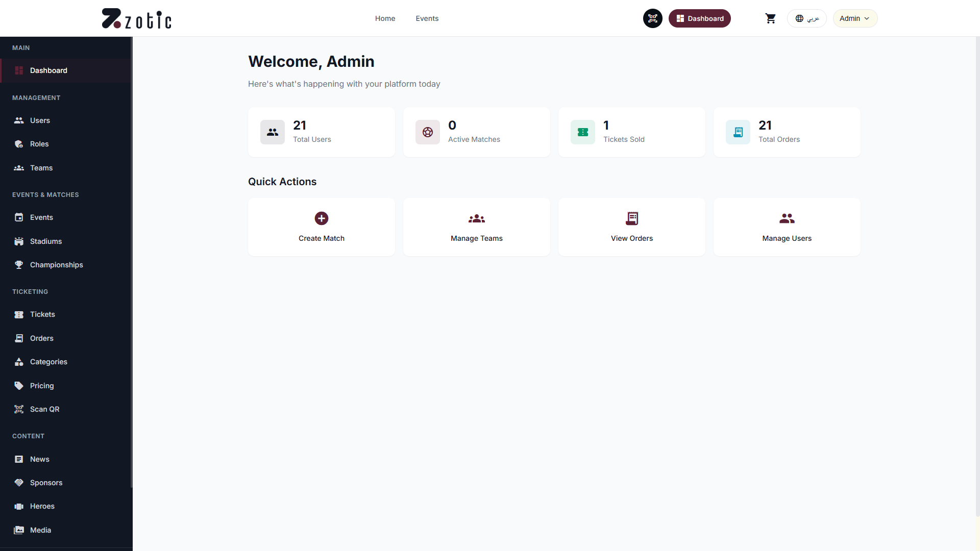
Task: Click the Dashboard button in the header
Action: point(699,18)
